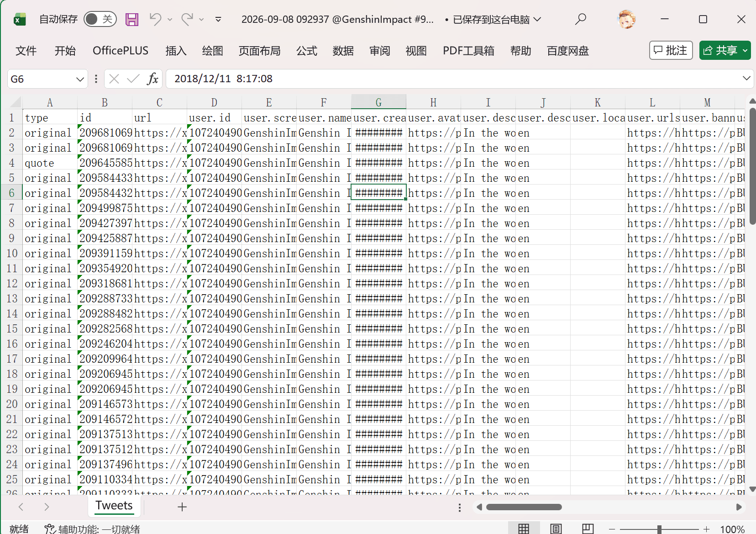
Task: Add a new sheet with plus icon
Action: [182, 507]
